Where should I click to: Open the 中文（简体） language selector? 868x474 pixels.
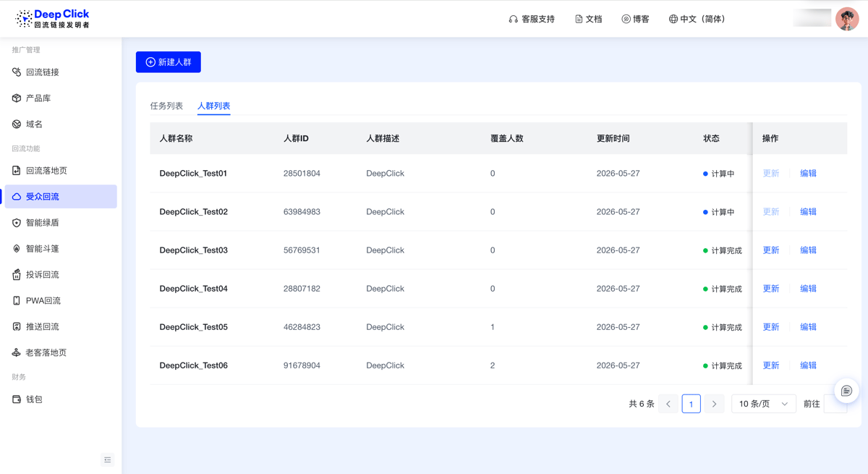697,19
